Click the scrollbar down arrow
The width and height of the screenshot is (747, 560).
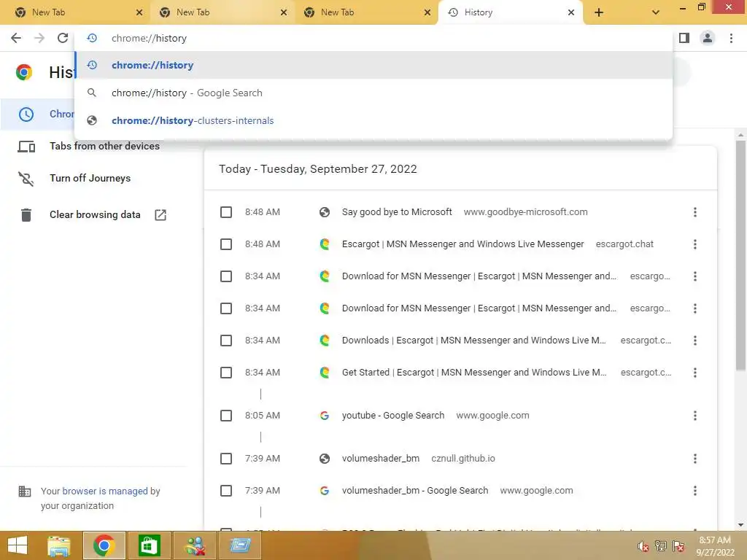tap(740, 525)
